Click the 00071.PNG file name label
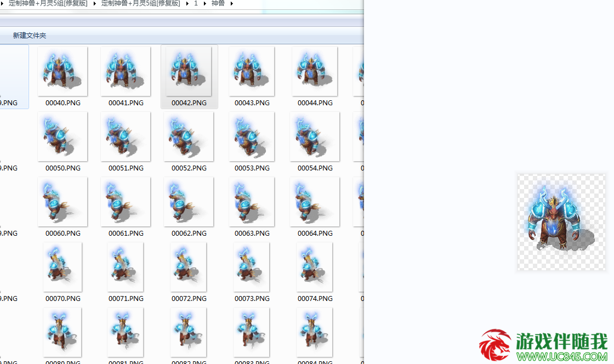 [126, 299]
